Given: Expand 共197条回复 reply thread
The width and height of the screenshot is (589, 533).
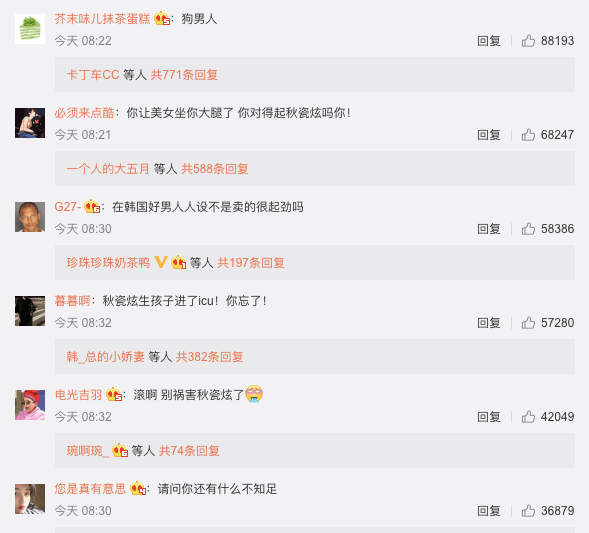Looking at the screenshot, I should [251, 263].
